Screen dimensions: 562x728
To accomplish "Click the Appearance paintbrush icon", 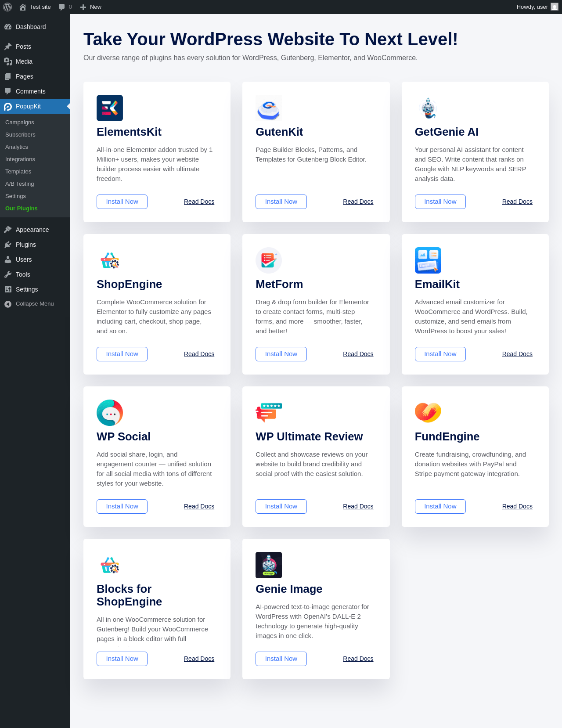I will [8, 230].
